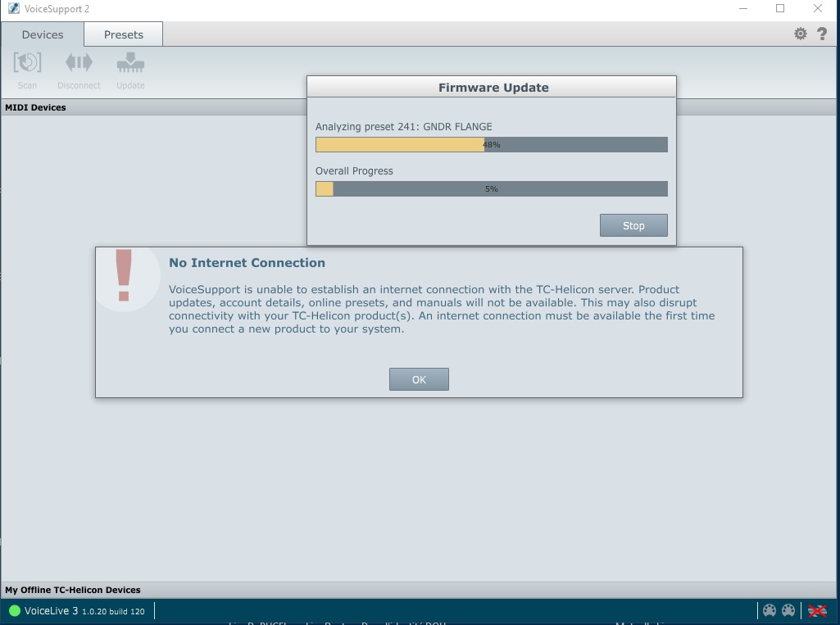Open settings via the gear icon
This screenshot has height=625, width=840.
tap(801, 34)
